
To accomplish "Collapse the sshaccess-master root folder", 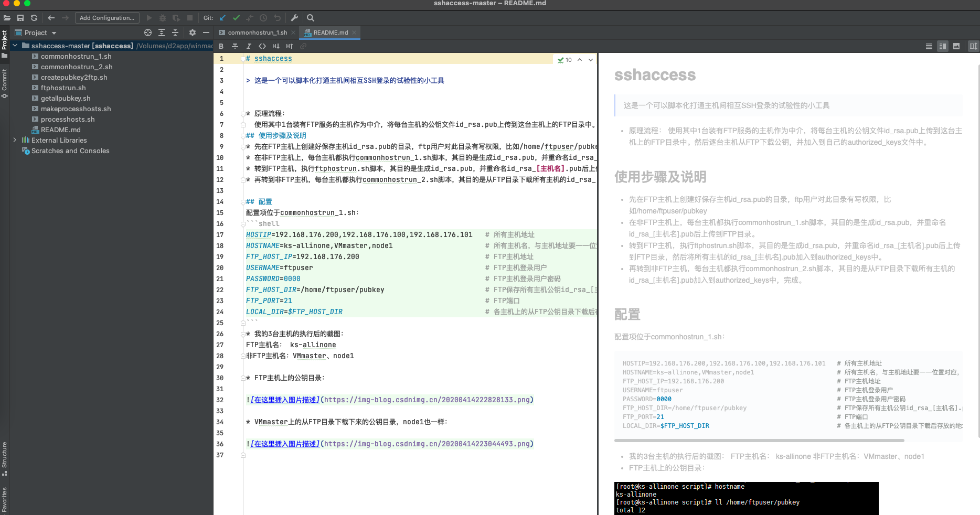I will pyautogui.click(x=15, y=46).
